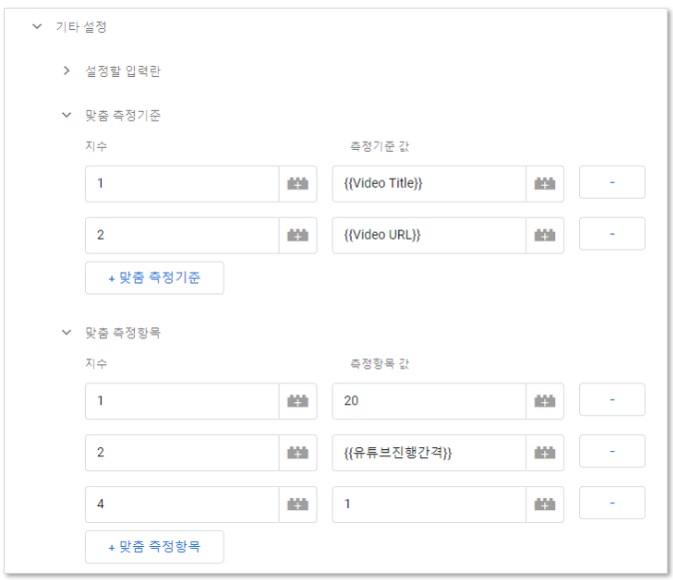Edit the {{유튜브진행간격}} metric value field
This screenshot has height=580, width=673.
[429, 452]
